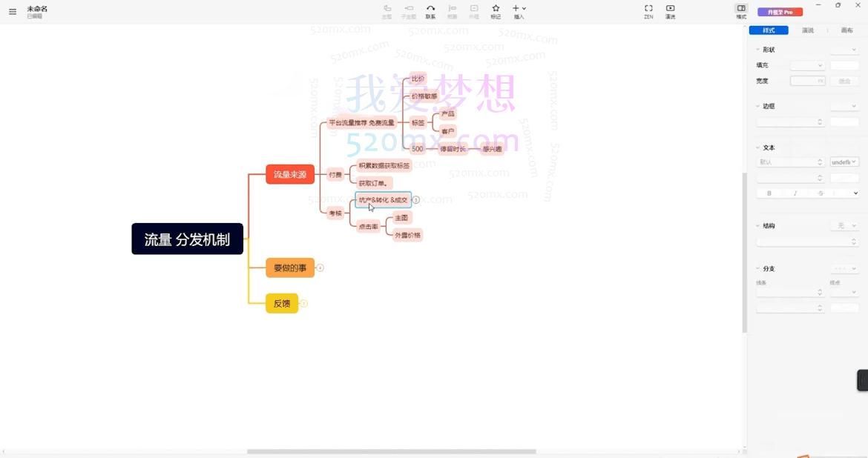
Task: Open the 填充 fill dropdown
Action: 807,65
